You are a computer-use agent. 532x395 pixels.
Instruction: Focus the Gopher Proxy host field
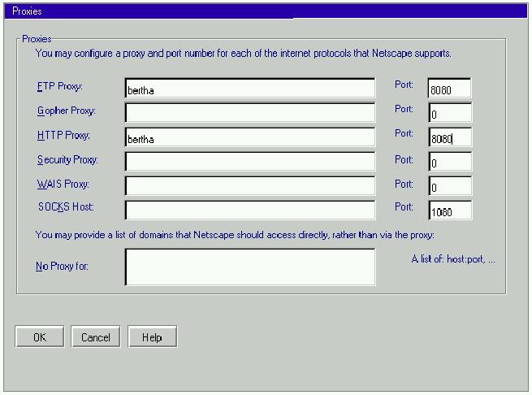[250, 114]
